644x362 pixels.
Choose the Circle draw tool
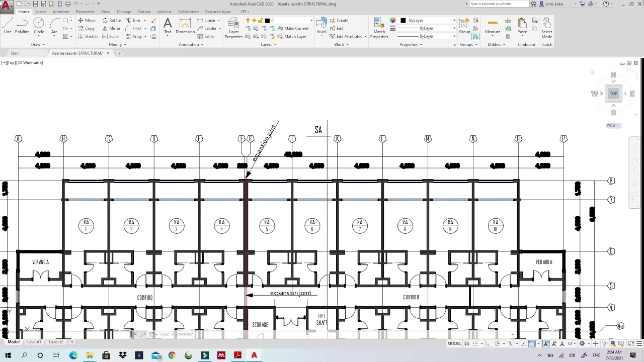click(x=39, y=25)
